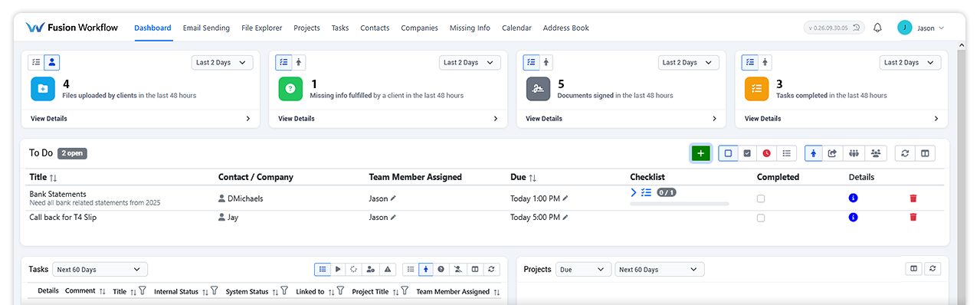Viewport: 980px width, 305px height.
Task: Delete the Call back for T4 Slip to-do
Action: point(913,218)
